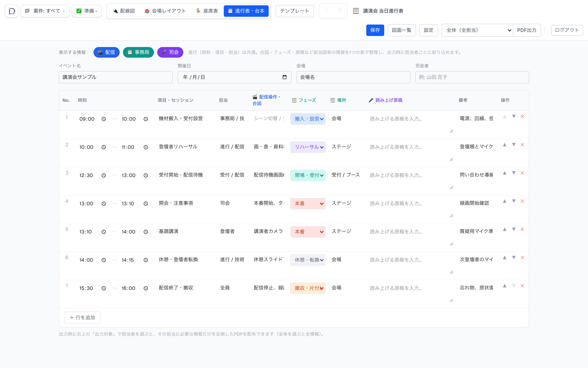
Task: Focus the 司会者 name field
Action: point(472,77)
